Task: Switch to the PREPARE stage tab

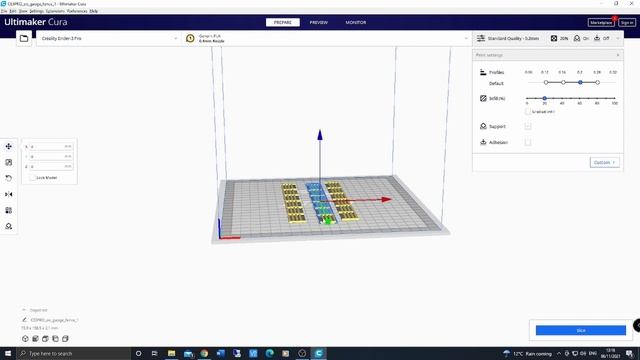Action: (x=282, y=22)
